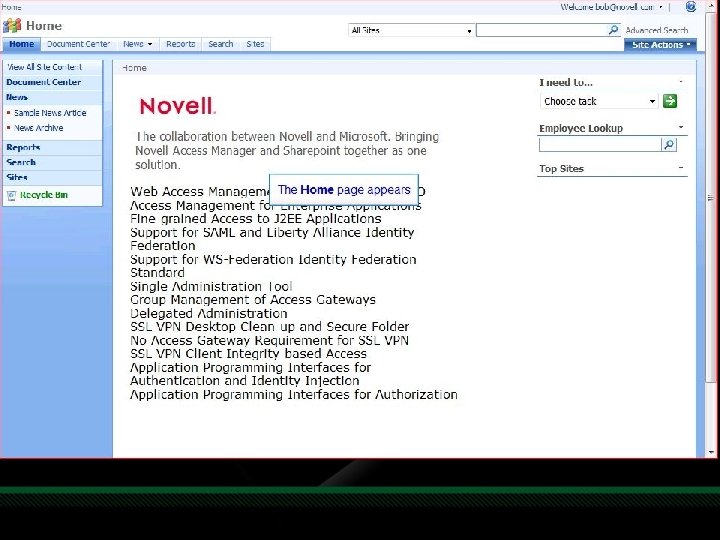Click the vertical scrollbar at right edge

coord(711,197)
